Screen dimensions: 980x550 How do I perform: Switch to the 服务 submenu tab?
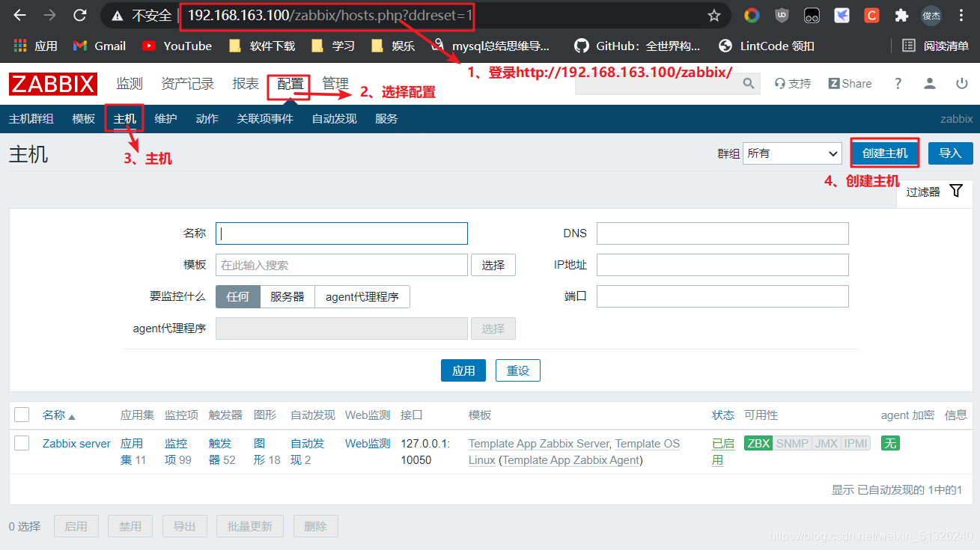pyautogui.click(x=386, y=119)
